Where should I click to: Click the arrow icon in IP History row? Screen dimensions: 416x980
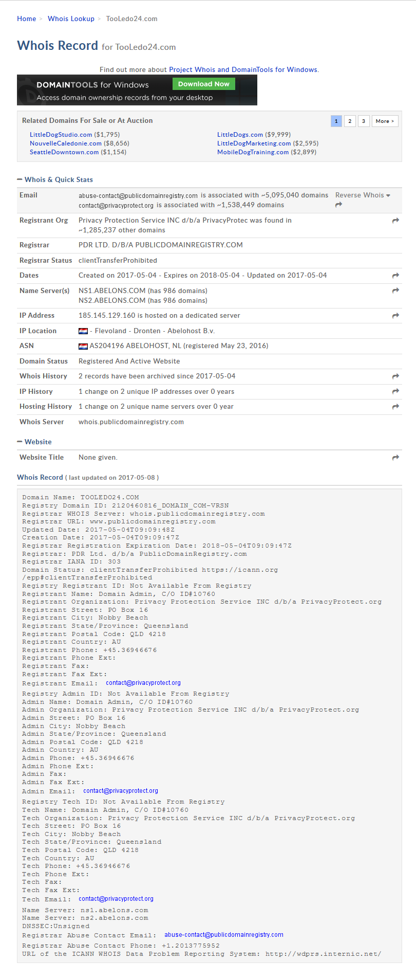coord(395,392)
